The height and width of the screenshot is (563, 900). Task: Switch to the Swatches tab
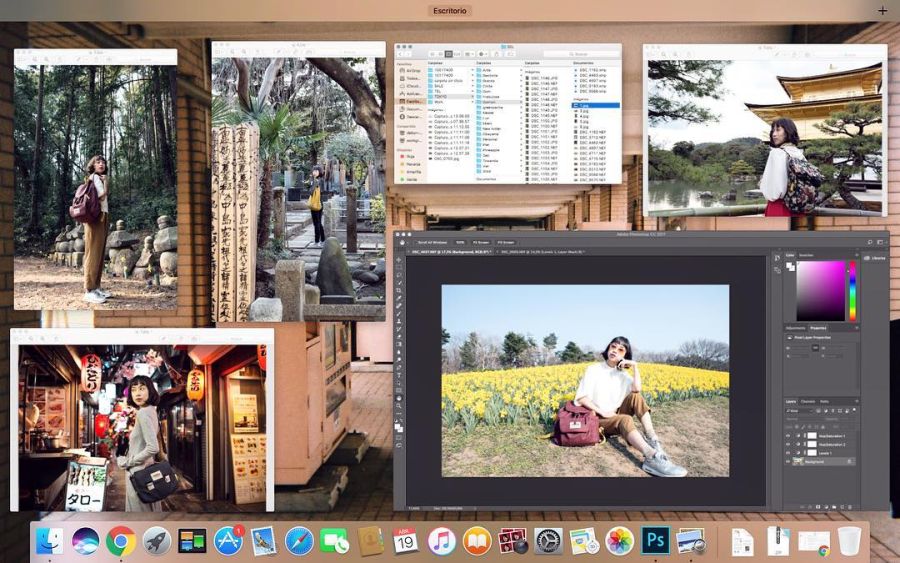[x=806, y=255]
